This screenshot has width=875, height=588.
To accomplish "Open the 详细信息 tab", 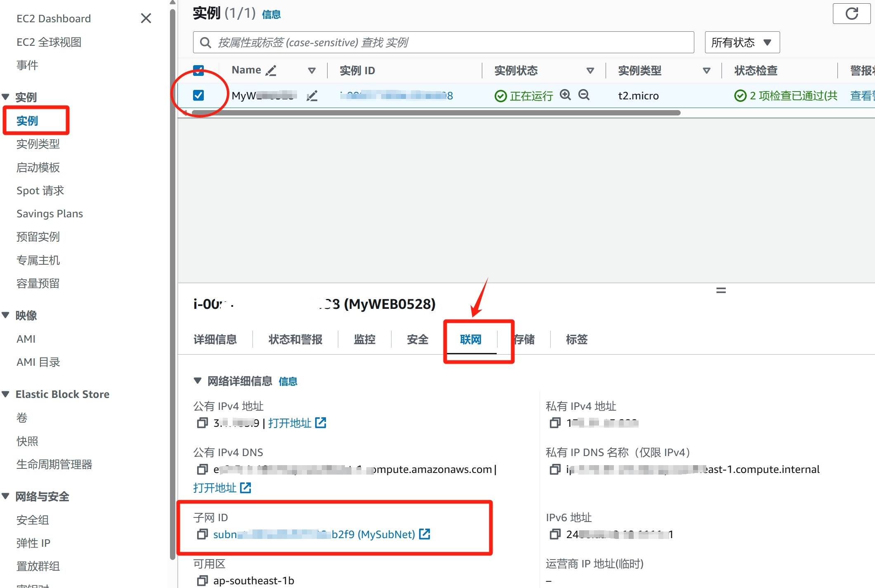I will pyautogui.click(x=215, y=339).
